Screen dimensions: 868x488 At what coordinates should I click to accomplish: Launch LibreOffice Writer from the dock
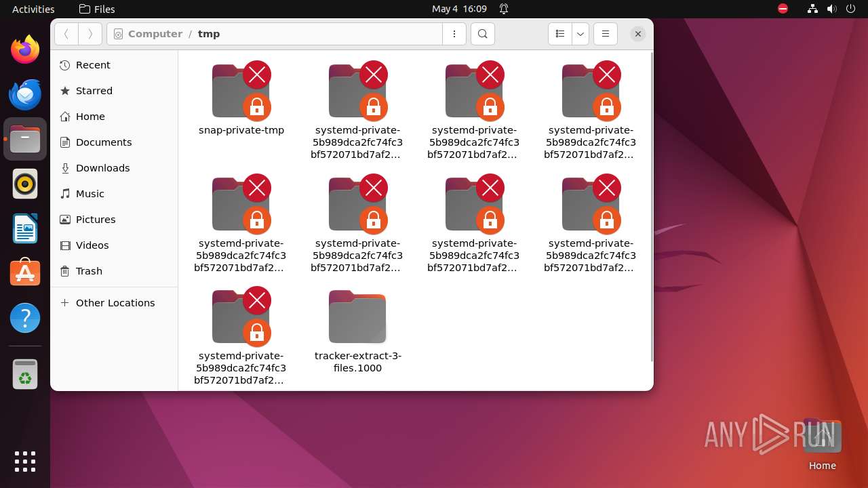25,228
